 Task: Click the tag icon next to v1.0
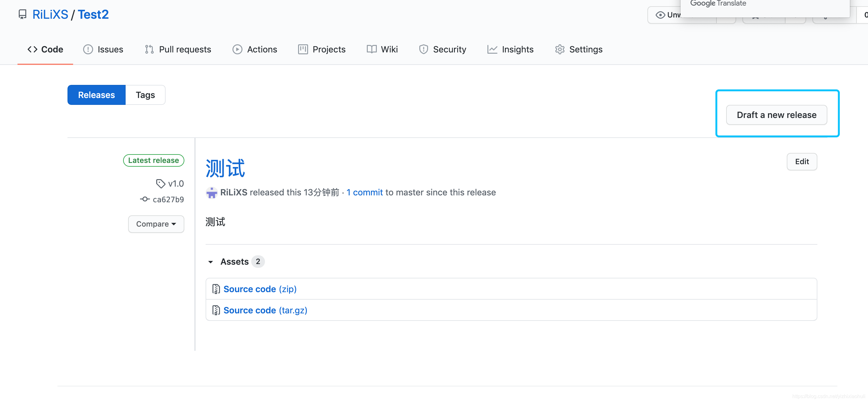click(x=161, y=184)
